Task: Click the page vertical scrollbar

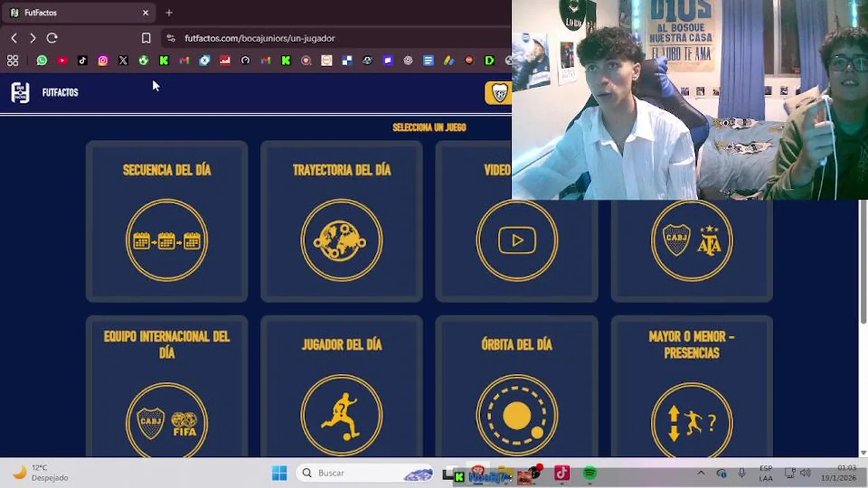Action: pyautogui.click(x=863, y=261)
